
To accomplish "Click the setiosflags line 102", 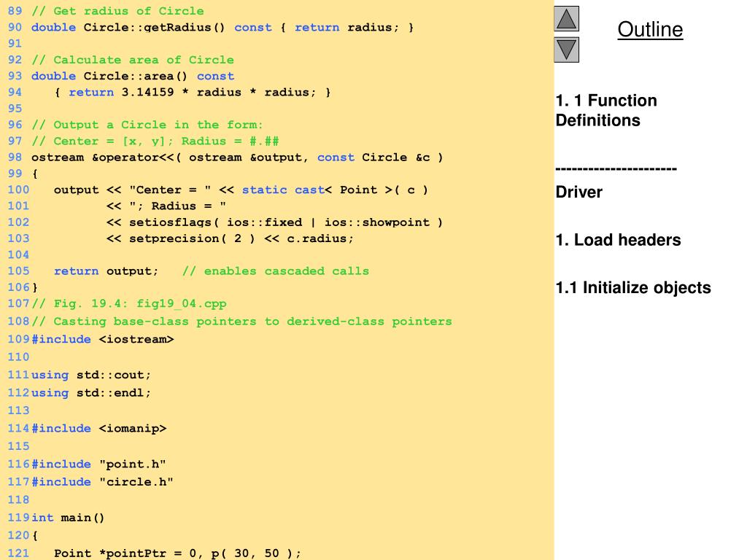I will point(274,222).
